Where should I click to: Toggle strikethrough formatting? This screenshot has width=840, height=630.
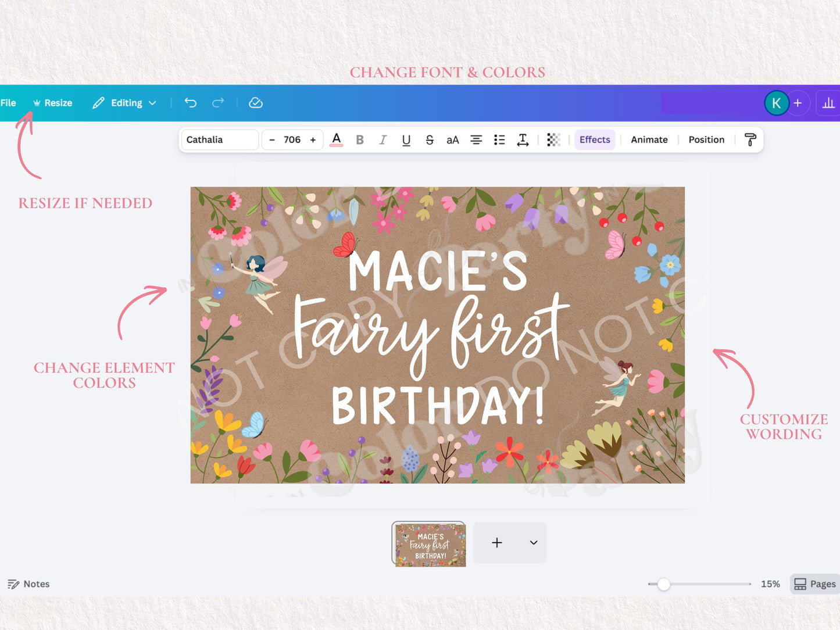pyautogui.click(x=430, y=139)
